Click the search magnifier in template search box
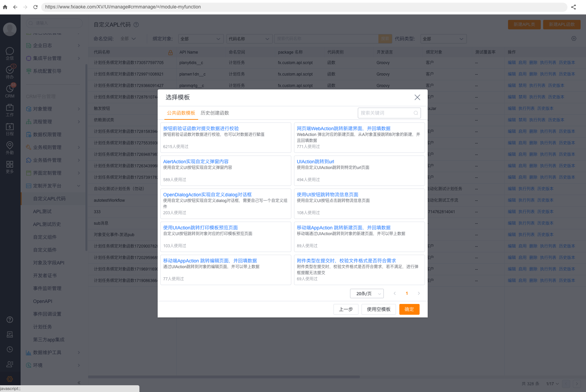586x392 pixels. click(x=416, y=113)
